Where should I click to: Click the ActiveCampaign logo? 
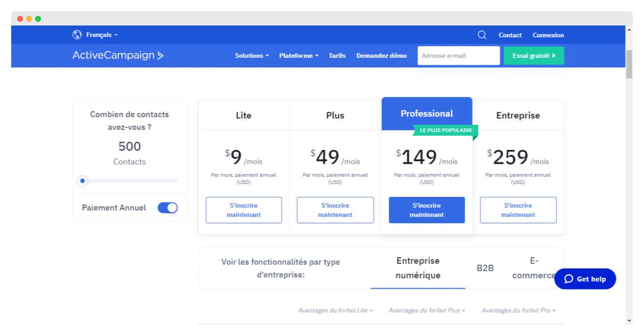coord(118,55)
